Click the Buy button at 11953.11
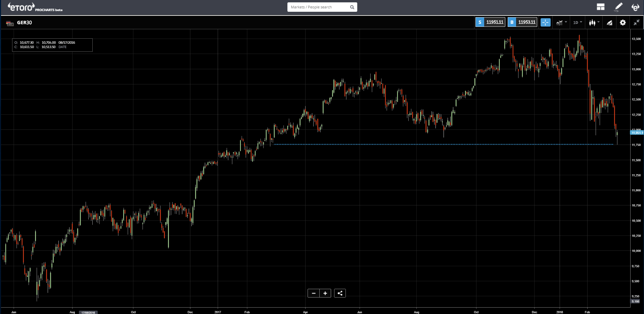The height and width of the screenshot is (314, 644). [522, 22]
